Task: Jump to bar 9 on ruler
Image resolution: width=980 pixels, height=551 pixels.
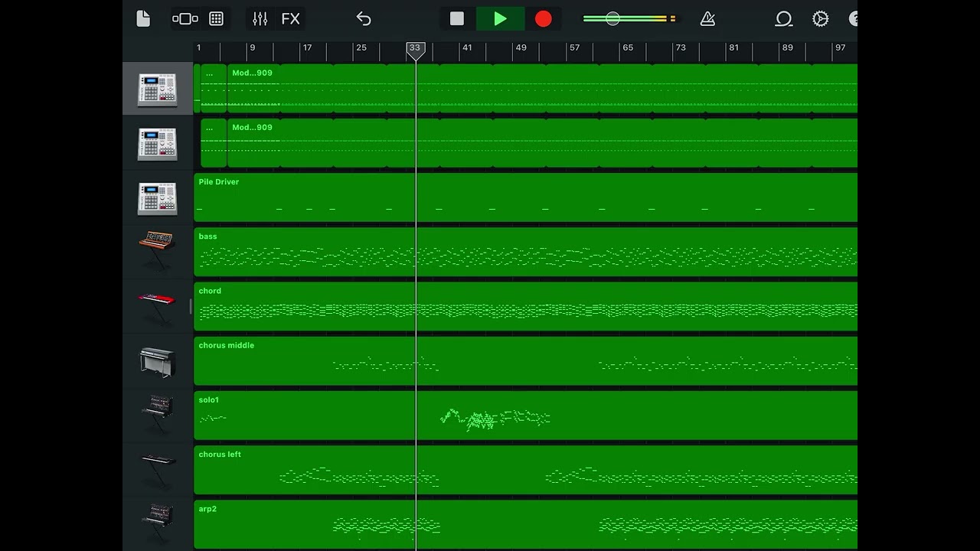Action: tap(252, 47)
